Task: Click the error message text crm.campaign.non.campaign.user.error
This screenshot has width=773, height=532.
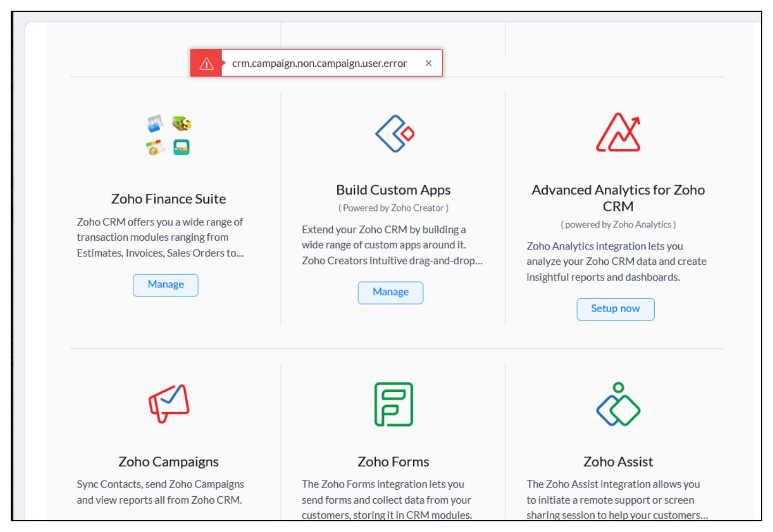Action: tap(320, 64)
